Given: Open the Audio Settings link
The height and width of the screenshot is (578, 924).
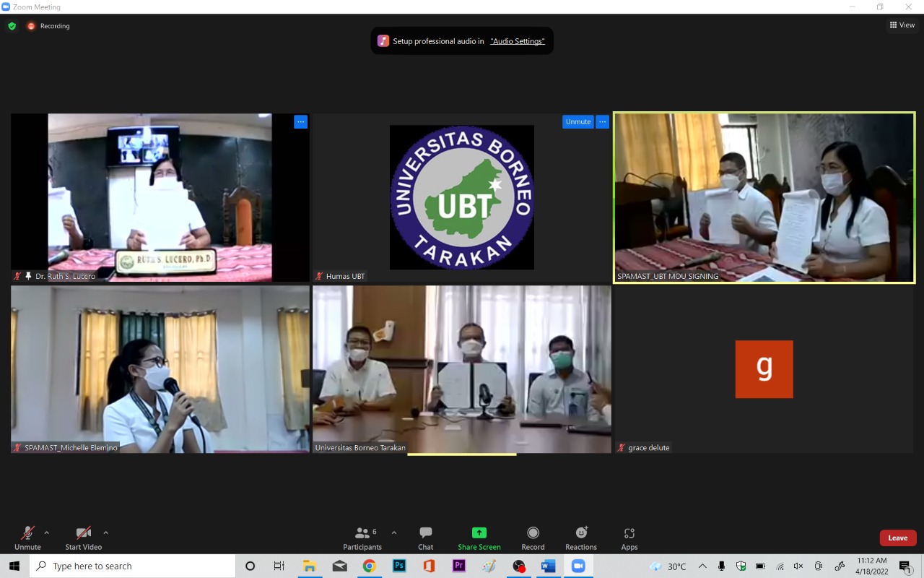Looking at the screenshot, I should pos(518,41).
